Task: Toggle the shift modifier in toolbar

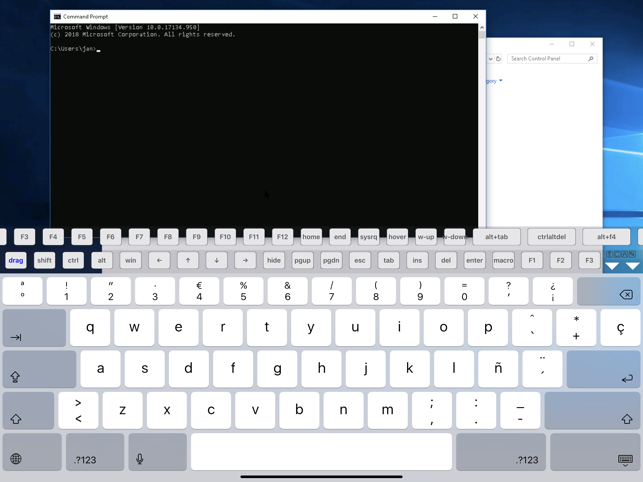Action: 44,260
